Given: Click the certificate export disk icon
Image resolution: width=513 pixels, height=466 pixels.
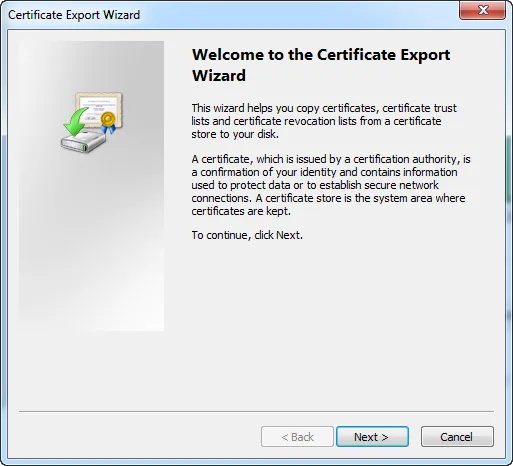Looking at the screenshot, I should 92,122.
